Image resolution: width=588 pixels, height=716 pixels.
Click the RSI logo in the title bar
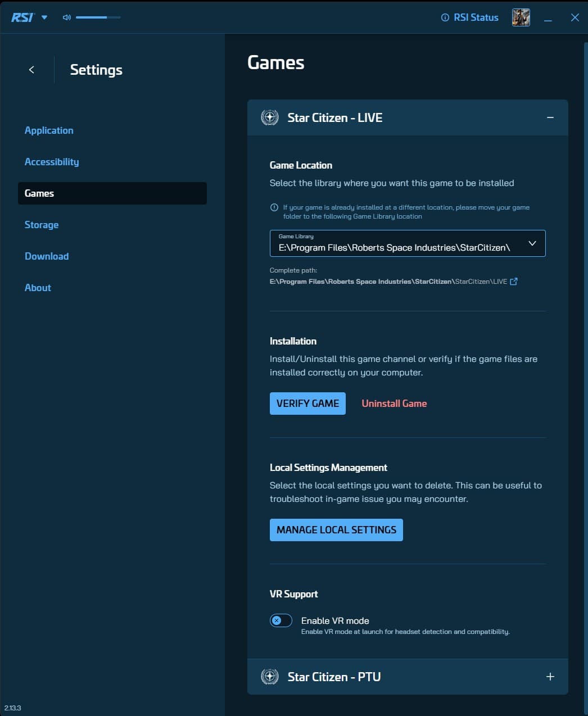pos(22,17)
